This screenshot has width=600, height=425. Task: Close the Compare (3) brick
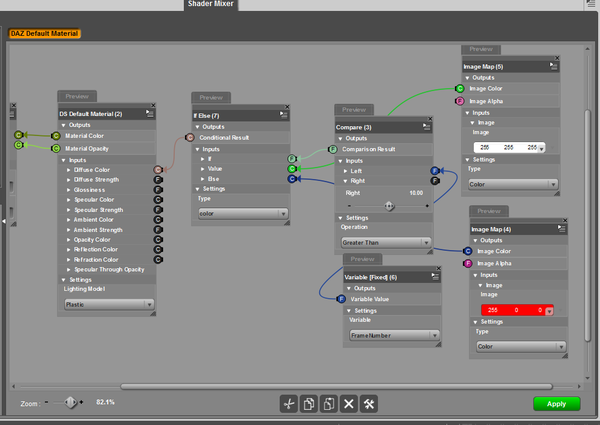pos(430,119)
